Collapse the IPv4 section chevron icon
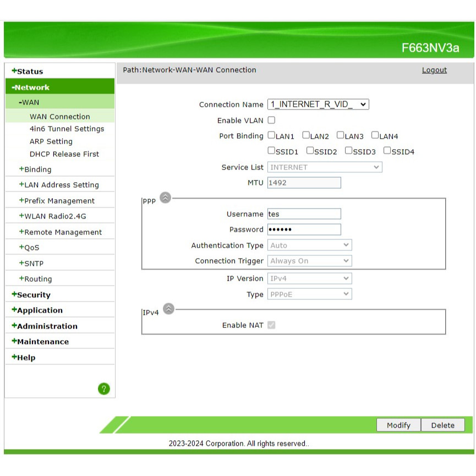This screenshot has height=476, width=476. pos(168,309)
